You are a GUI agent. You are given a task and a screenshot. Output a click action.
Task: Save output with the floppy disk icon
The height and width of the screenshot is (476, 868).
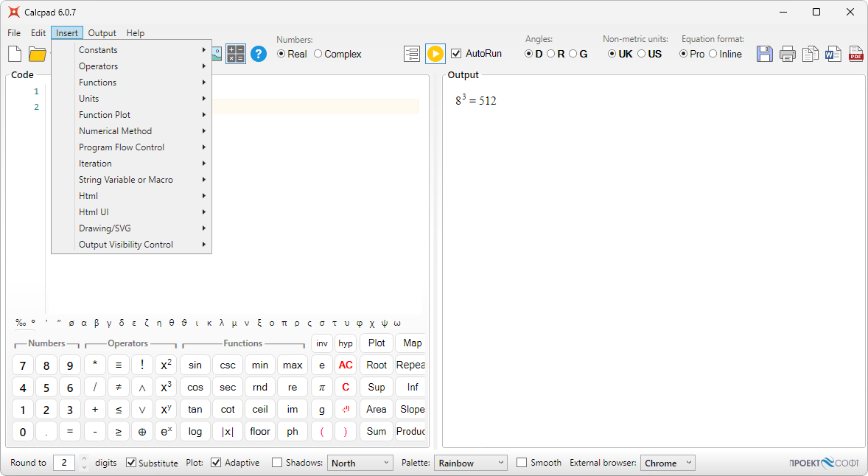tap(765, 54)
